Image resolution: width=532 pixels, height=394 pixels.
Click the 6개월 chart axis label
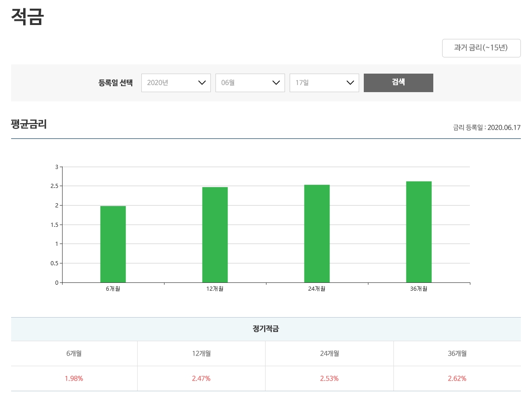pos(113,289)
